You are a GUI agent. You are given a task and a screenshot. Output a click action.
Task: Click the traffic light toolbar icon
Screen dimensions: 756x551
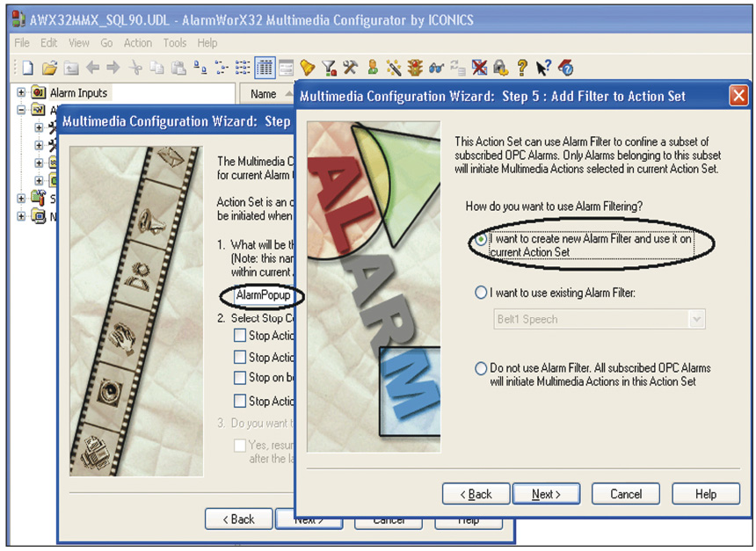pyautogui.click(x=415, y=68)
